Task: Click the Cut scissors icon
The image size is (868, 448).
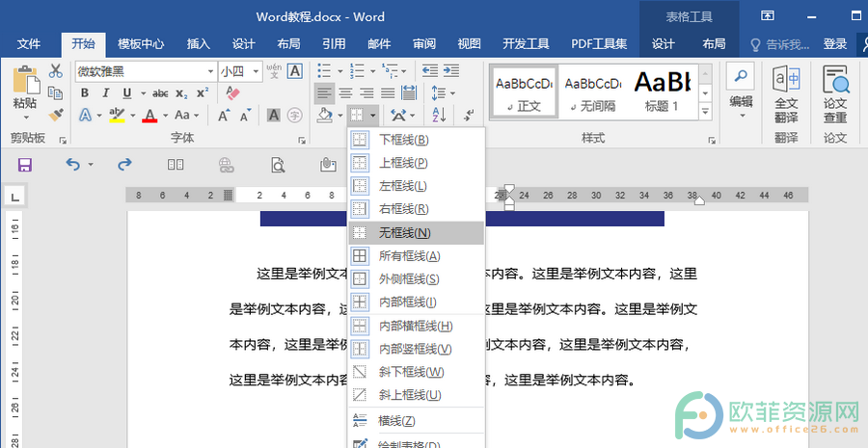Action: coord(55,70)
